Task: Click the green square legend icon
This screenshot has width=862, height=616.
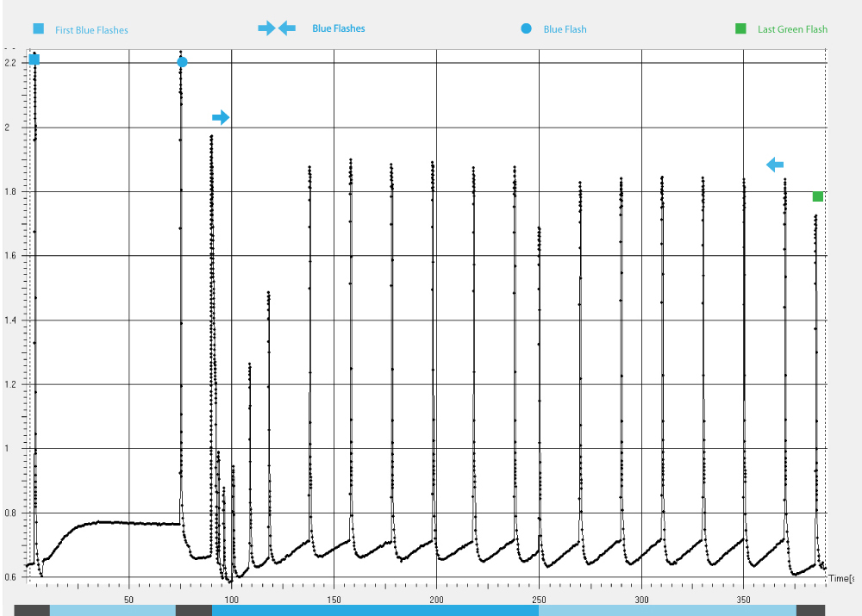Action: tap(741, 29)
